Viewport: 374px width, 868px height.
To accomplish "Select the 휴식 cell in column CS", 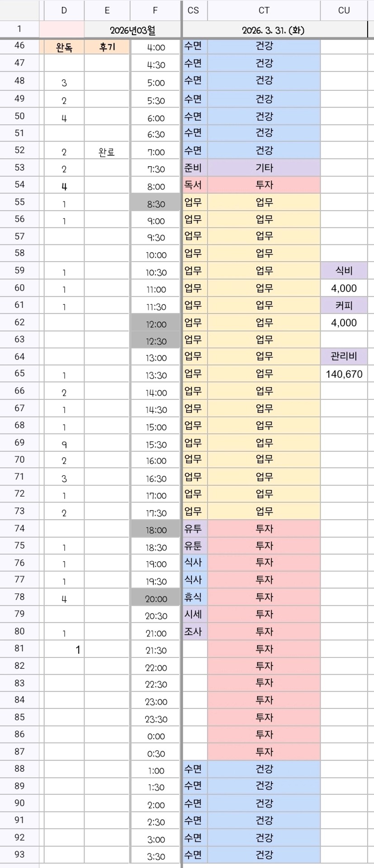I will [194, 597].
